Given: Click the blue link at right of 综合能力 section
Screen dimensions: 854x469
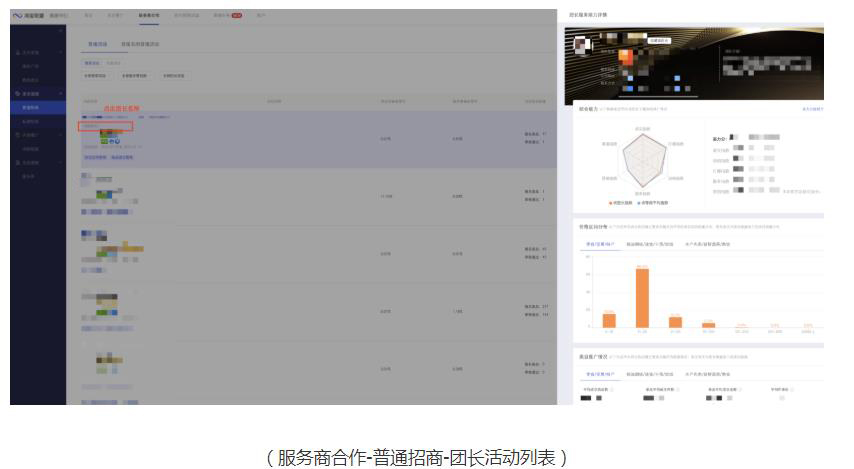Looking at the screenshot, I should click(812, 108).
